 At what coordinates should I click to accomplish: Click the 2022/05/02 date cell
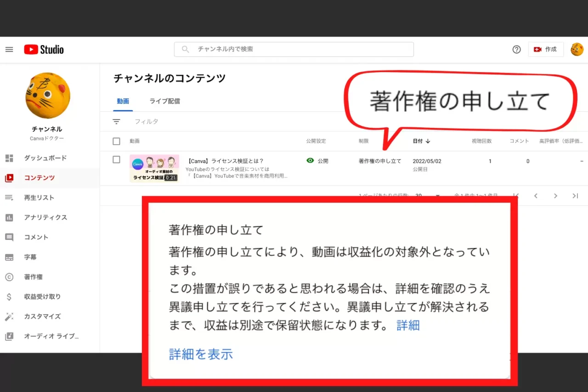tap(427, 161)
